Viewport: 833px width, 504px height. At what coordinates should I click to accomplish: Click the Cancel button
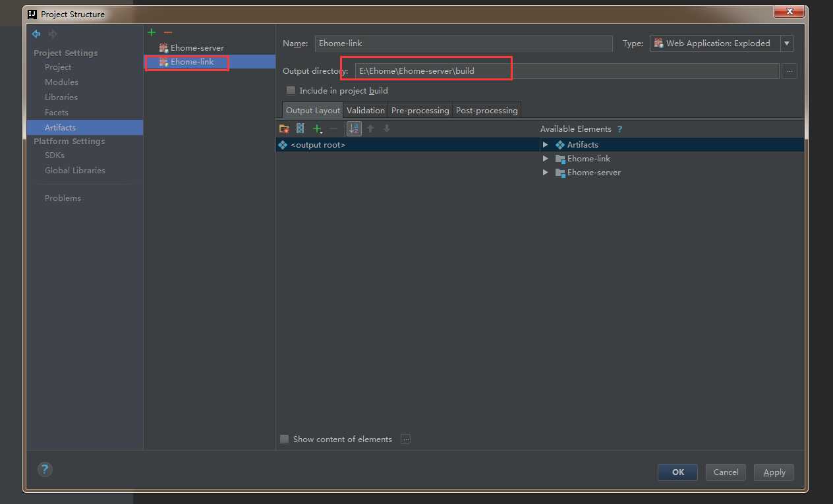pyautogui.click(x=726, y=472)
